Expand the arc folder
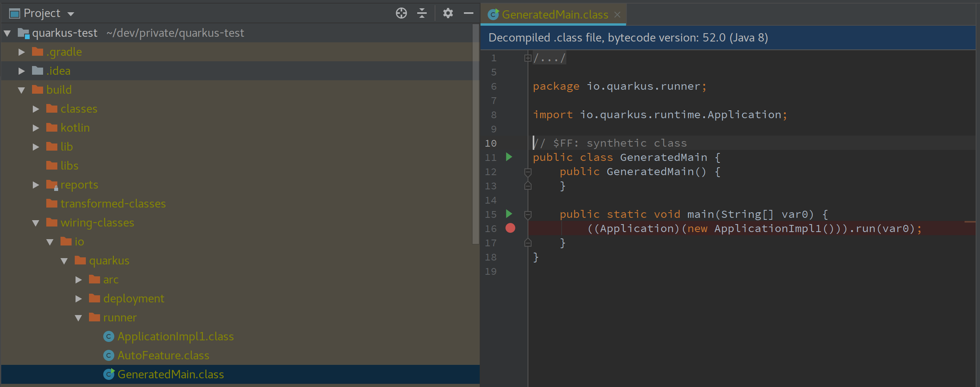The height and width of the screenshot is (387, 980). point(79,280)
